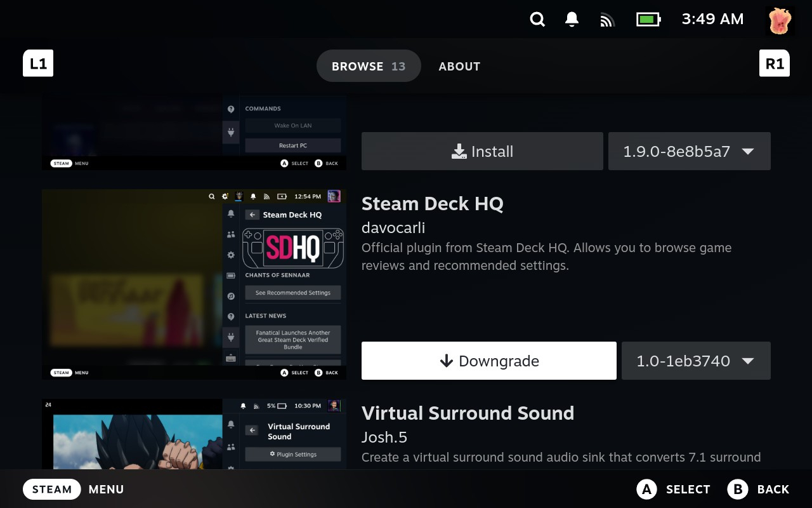Open notifications via the bell icon
The height and width of the screenshot is (508, 812).
pos(572,20)
